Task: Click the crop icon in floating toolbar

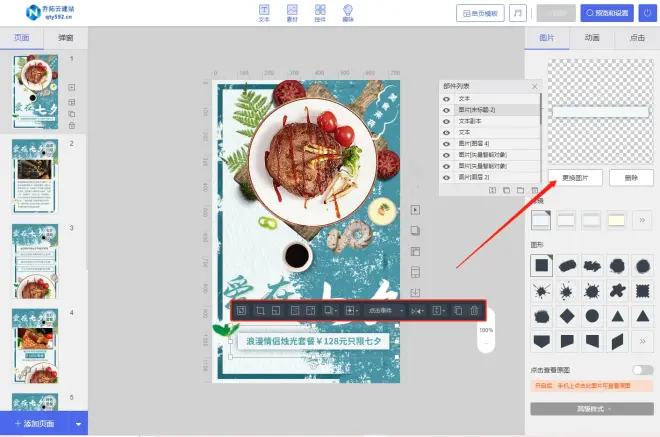Action: pyautogui.click(x=259, y=311)
